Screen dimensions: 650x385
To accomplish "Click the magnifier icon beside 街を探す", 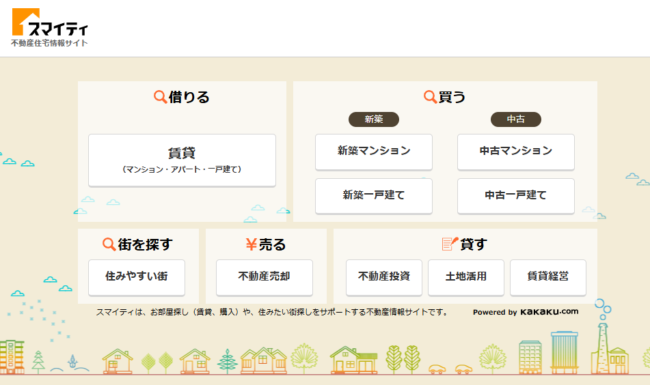I will [109, 244].
